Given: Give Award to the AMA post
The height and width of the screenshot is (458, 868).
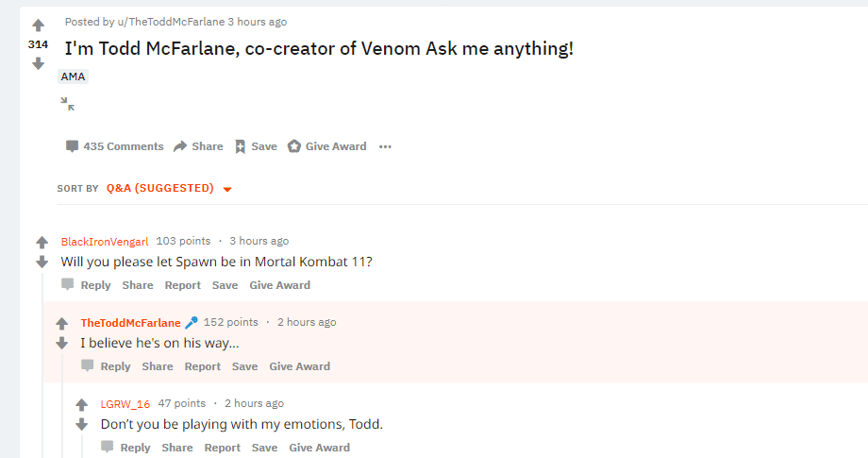Looking at the screenshot, I should pos(326,146).
